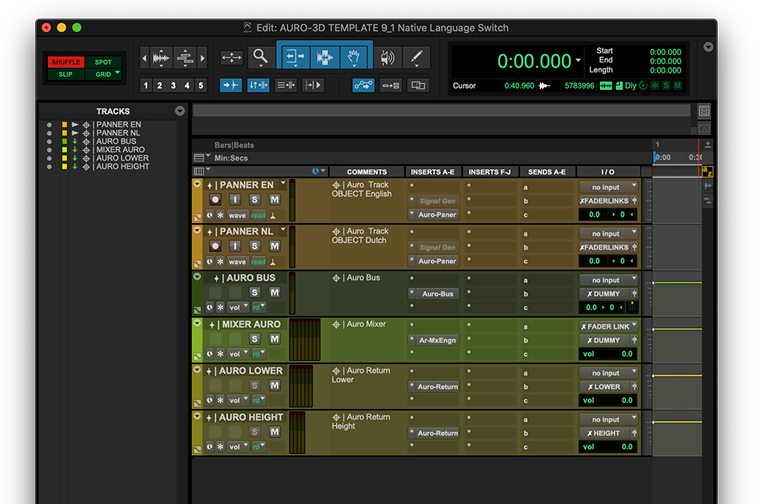Open the Auro-Bus insert plugin
Screen dimensions: 762x504
click(x=437, y=294)
